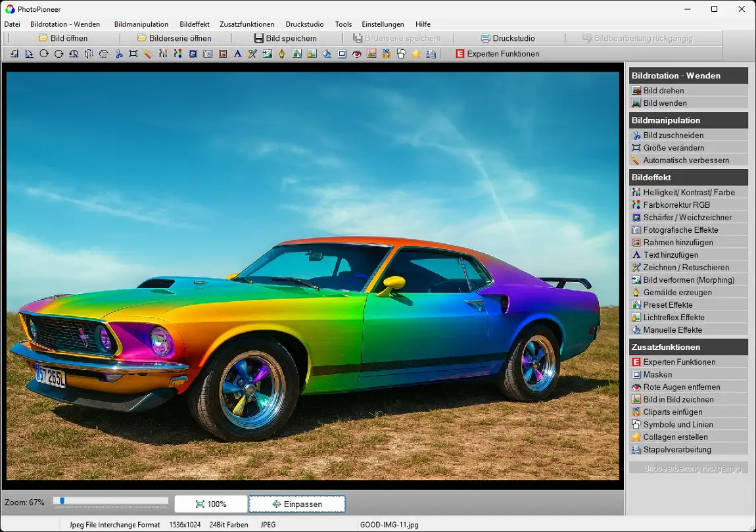Click the RGB color correction icon in the toolbar
This screenshot has height=532, width=756.
coord(177,54)
